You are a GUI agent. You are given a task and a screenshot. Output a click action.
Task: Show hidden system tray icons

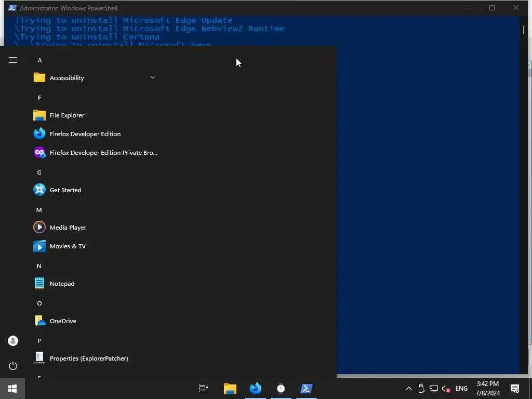(x=409, y=389)
